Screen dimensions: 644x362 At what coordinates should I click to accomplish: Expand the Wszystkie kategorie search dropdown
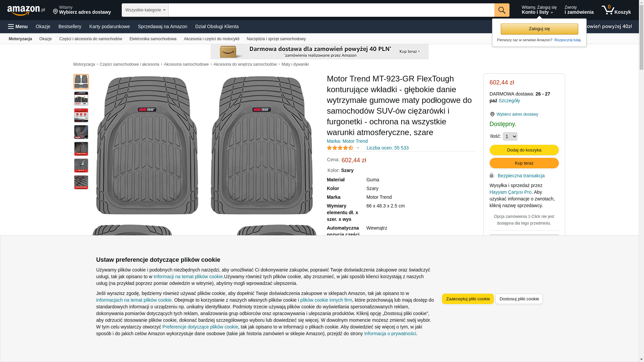tap(145, 10)
